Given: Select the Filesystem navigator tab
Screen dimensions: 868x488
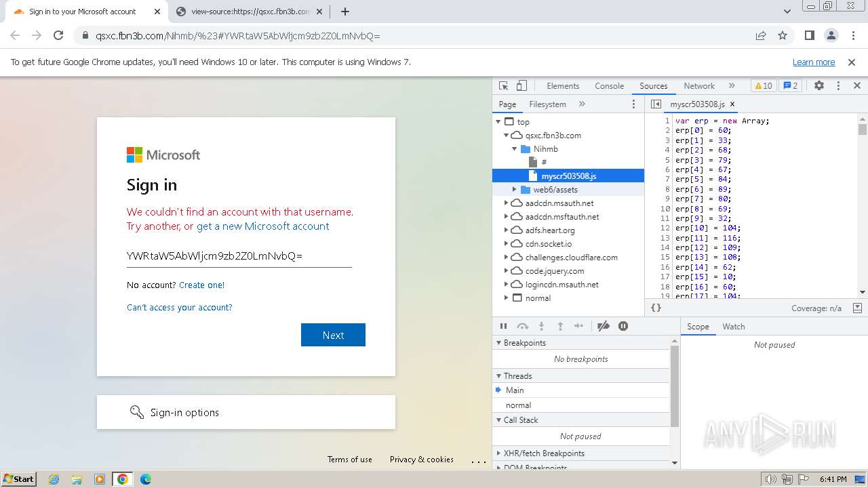Looking at the screenshot, I should pyautogui.click(x=547, y=104).
